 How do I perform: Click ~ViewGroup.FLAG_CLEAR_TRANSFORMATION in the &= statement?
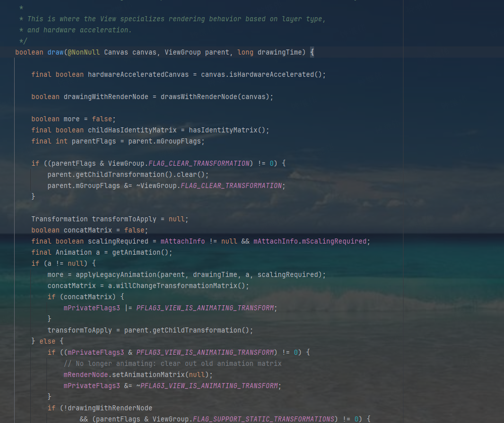[x=209, y=186]
